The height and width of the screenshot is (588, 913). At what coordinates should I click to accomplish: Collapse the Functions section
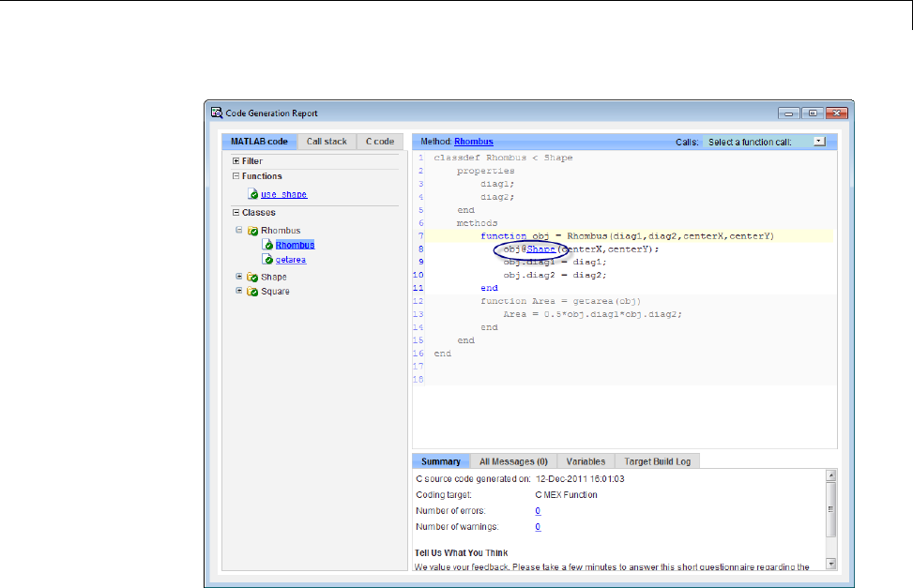[x=236, y=176]
